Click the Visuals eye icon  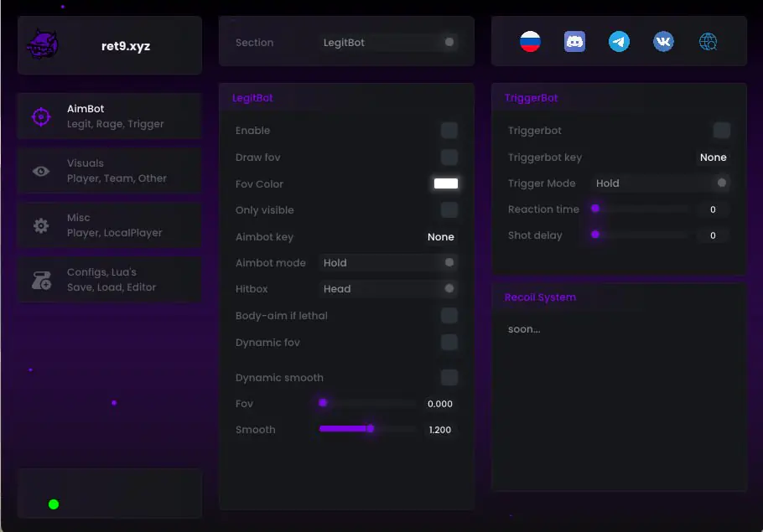41,171
